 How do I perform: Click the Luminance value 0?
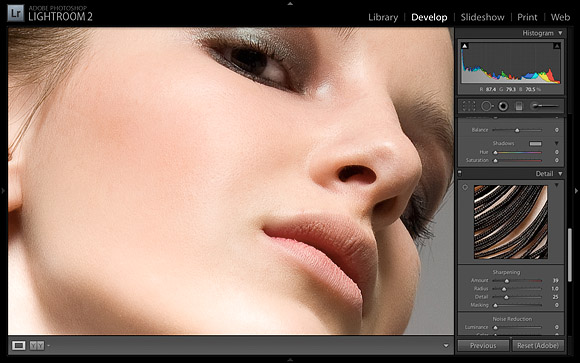[x=557, y=327]
